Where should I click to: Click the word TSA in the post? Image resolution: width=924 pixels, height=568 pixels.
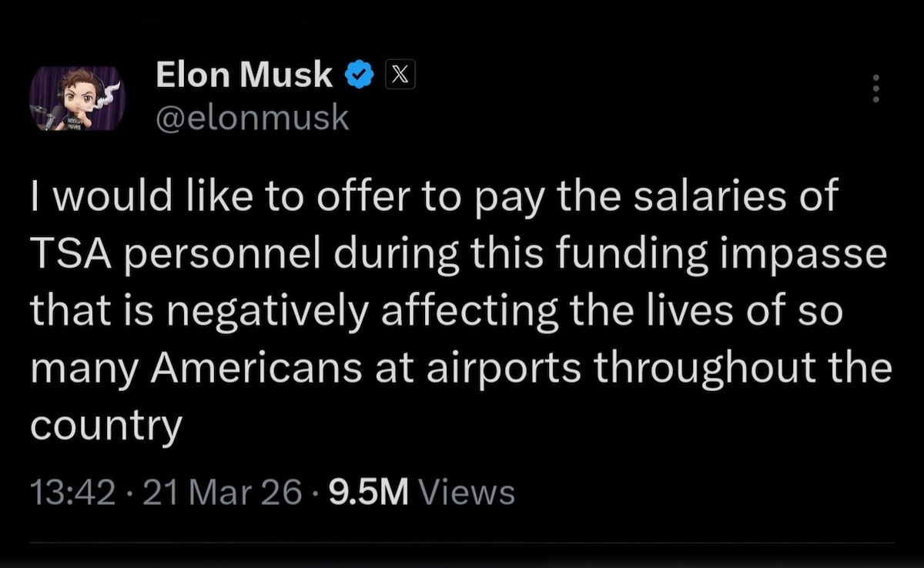[x=67, y=255]
